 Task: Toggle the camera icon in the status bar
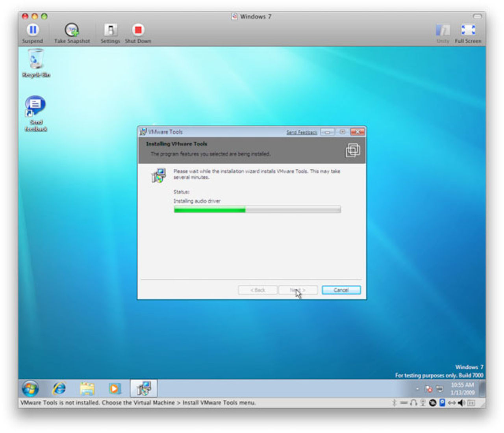pyautogui.click(x=442, y=403)
